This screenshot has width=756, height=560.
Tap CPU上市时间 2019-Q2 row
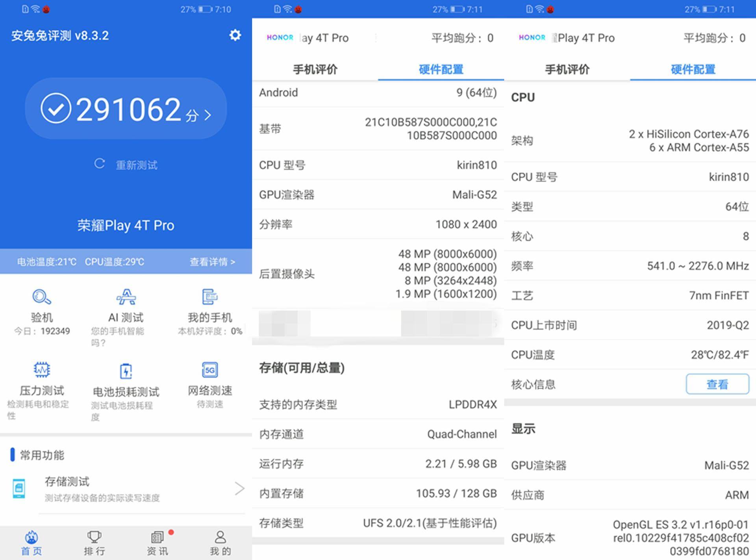point(630,325)
